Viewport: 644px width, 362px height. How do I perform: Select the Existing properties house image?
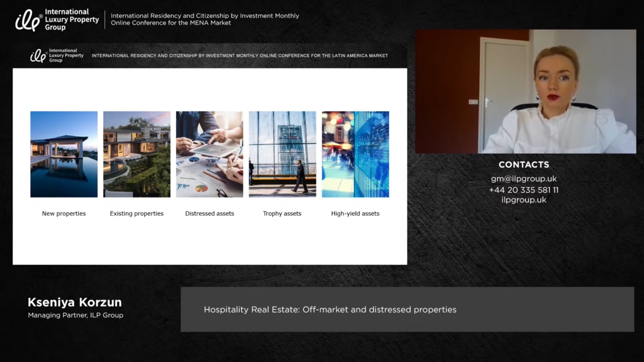click(x=137, y=154)
